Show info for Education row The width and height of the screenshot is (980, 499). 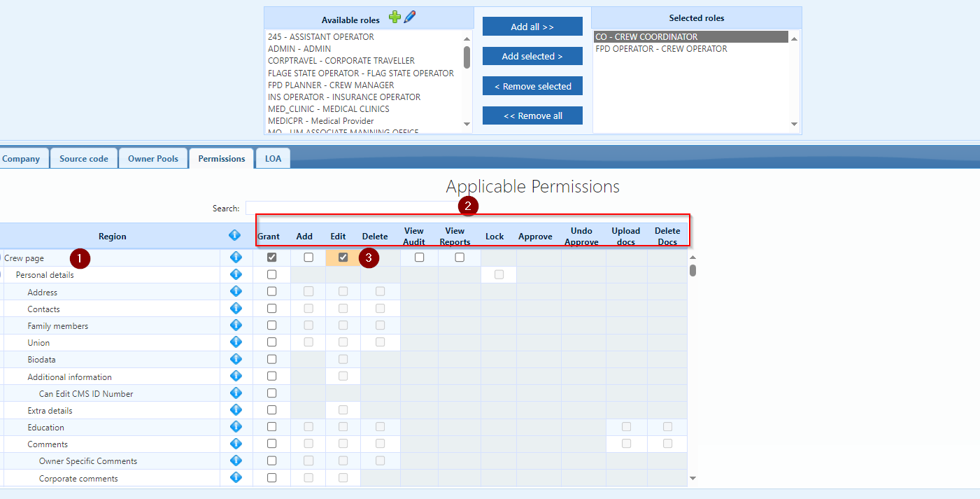[236, 427]
